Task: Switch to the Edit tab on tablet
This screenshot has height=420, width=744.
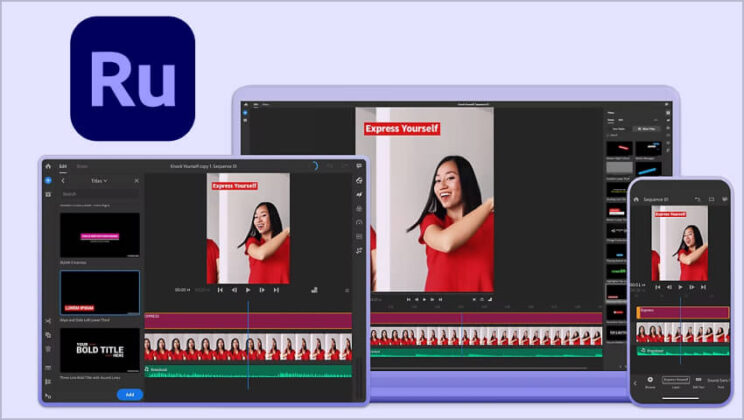Action: point(63,166)
